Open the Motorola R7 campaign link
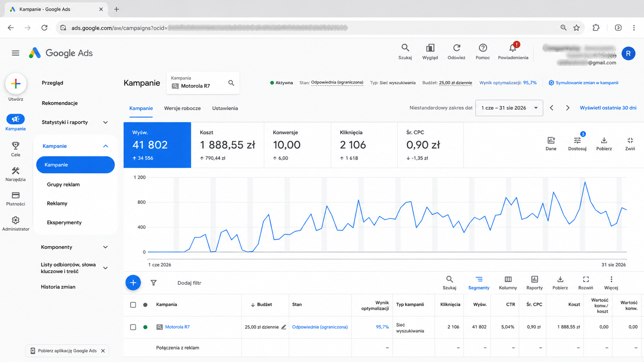The width and height of the screenshot is (644, 362). pos(177,327)
